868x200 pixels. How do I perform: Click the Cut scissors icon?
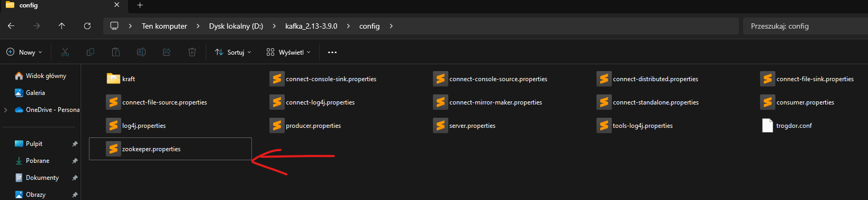(x=65, y=52)
